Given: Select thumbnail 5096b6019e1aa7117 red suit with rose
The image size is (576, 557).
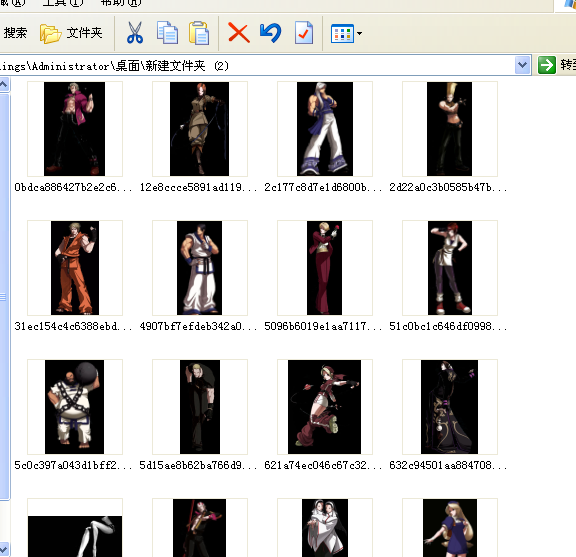Looking at the screenshot, I should tap(325, 268).
